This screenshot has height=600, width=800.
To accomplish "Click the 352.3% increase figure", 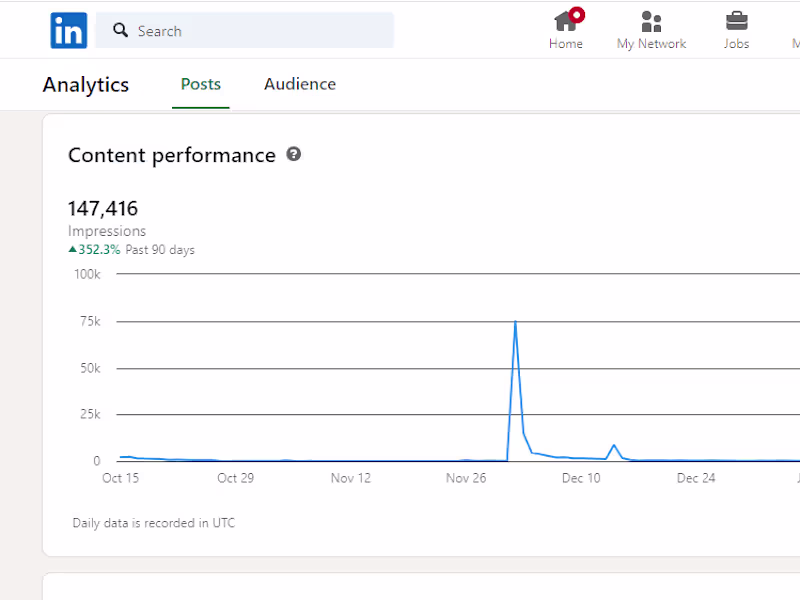I will (99, 250).
